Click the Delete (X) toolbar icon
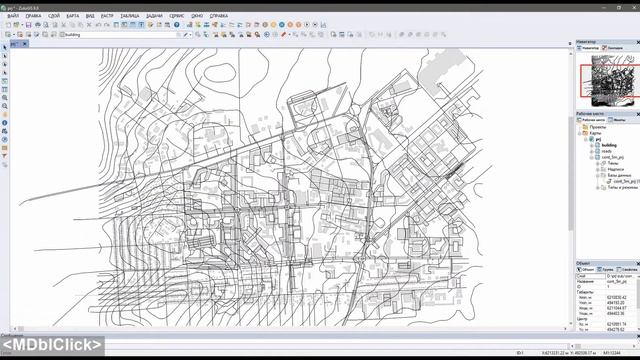This screenshot has height=360, width=640. pyautogui.click(x=89, y=25)
